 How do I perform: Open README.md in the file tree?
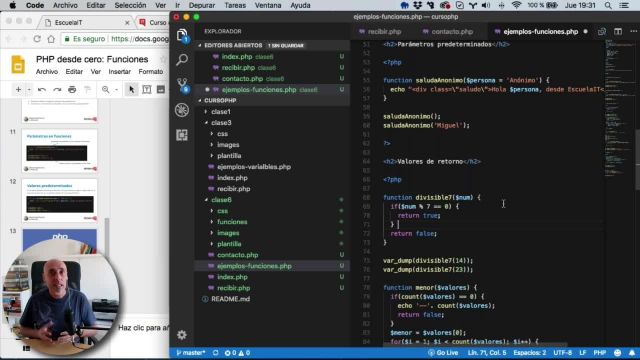click(230, 299)
